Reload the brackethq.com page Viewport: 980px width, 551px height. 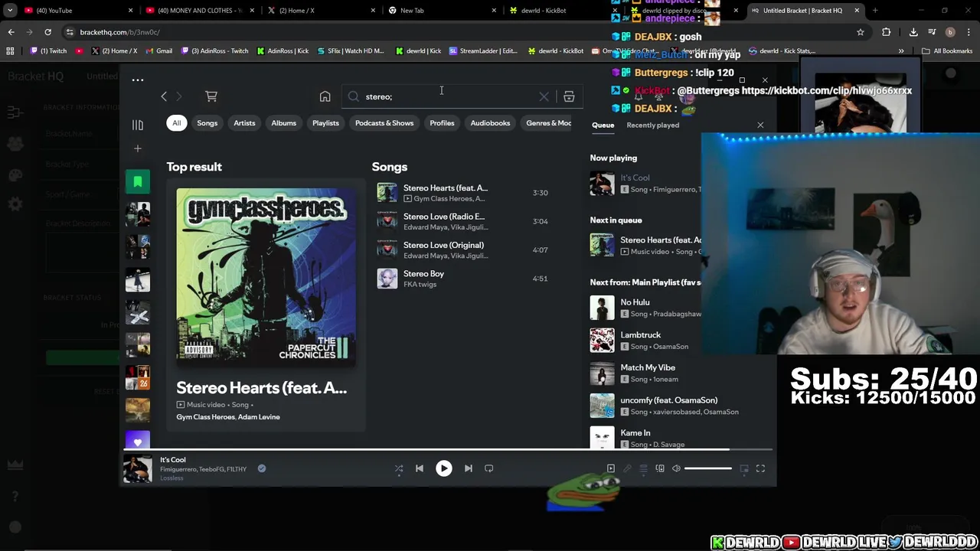click(47, 32)
